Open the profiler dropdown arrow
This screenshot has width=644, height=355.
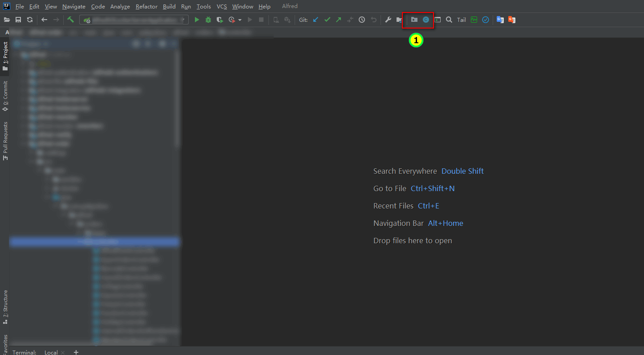click(240, 20)
